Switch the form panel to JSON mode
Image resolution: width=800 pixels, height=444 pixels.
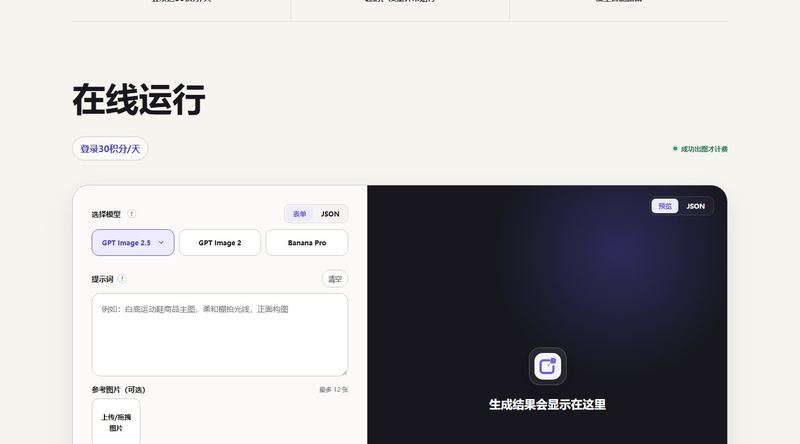click(330, 214)
